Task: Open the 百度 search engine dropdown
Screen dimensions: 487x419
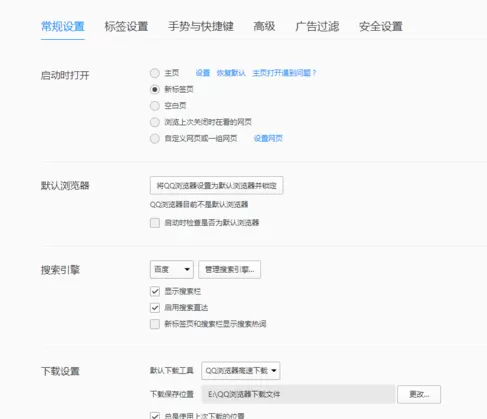Action: [172, 269]
